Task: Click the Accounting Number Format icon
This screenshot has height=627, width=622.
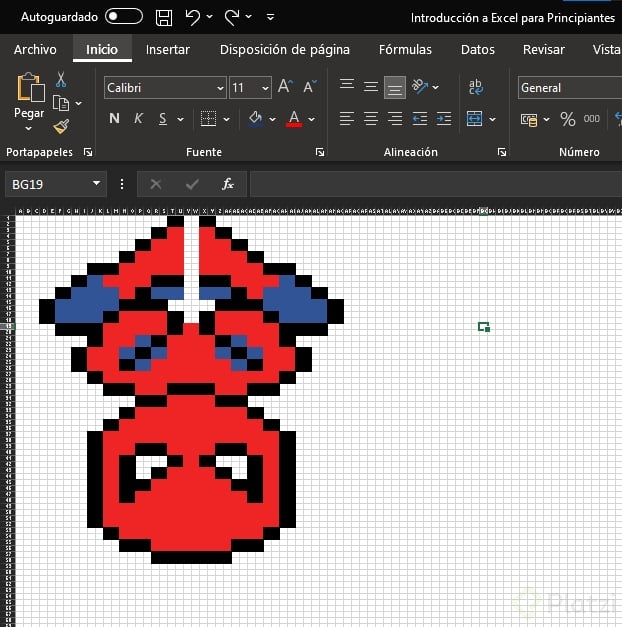Action: pyautogui.click(x=529, y=119)
